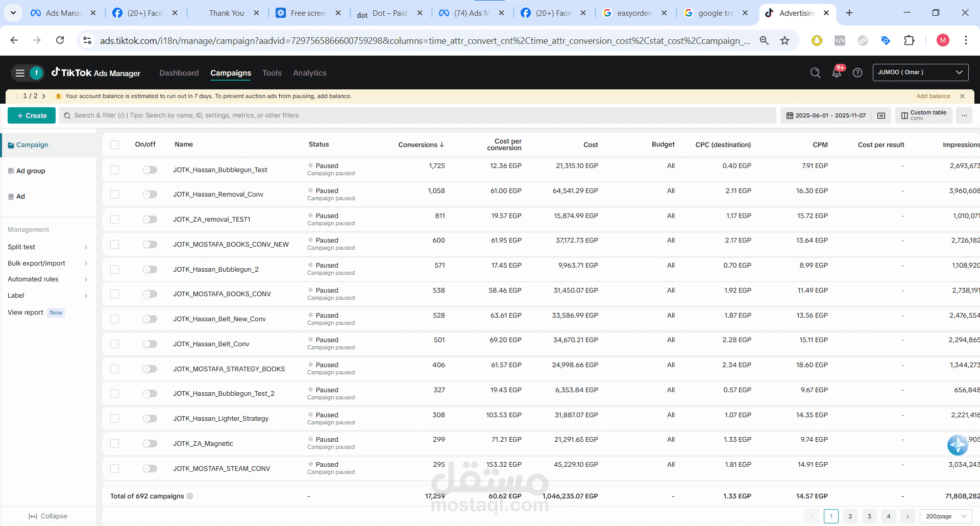Select checkbox for JOTK_Hassan_Bubblegun_Test

pos(115,170)
